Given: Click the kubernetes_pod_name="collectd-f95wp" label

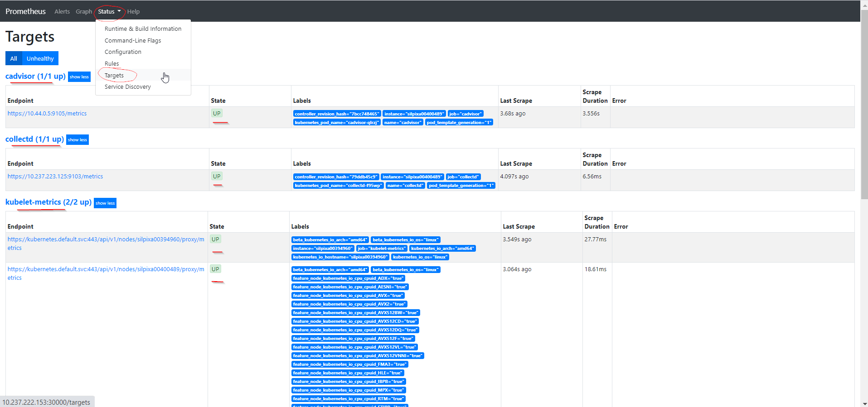Looking at the screenshot, I should pyautogui.click(x=339, y=185).
